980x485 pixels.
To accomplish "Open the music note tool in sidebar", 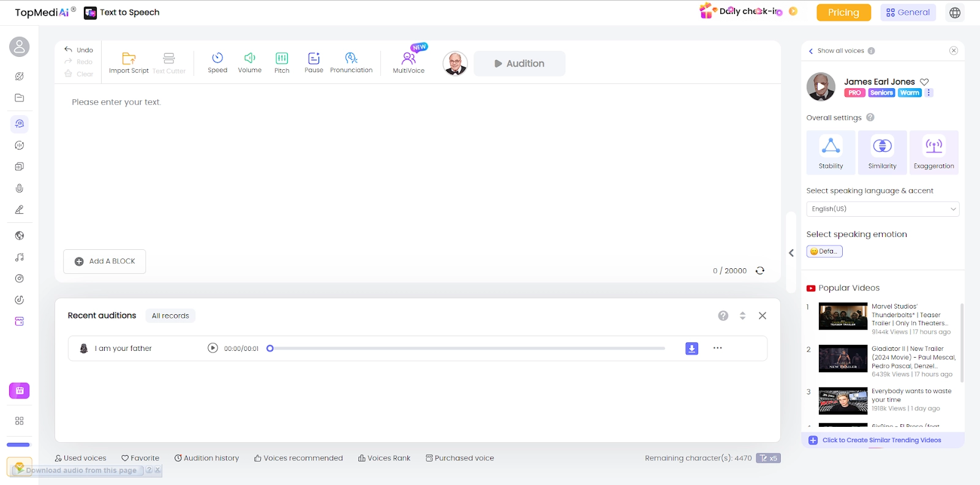I will coord(20,257).
